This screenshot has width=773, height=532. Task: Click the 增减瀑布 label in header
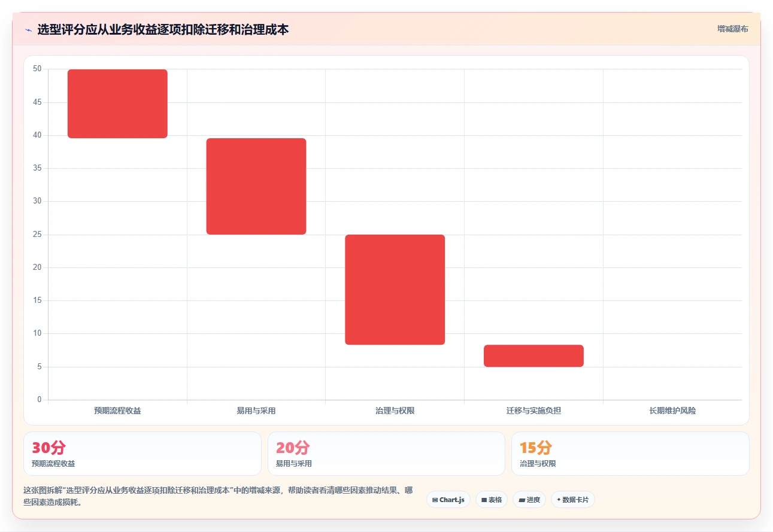click(733, 29)
